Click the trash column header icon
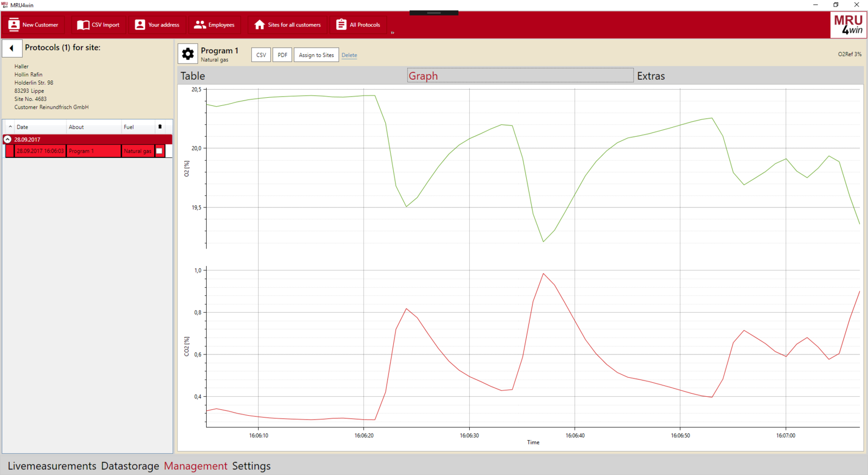Image resolution: width=868 pixels, height=475 pixels. pos(160,127)
